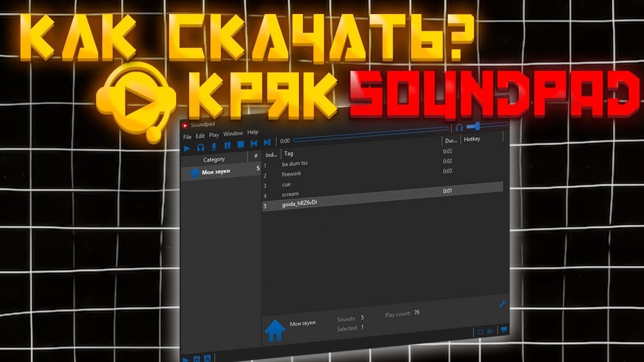The width and height of the screenshot is (644, 362).
Task: Sort by the Dur... column header
Action: 451,141
